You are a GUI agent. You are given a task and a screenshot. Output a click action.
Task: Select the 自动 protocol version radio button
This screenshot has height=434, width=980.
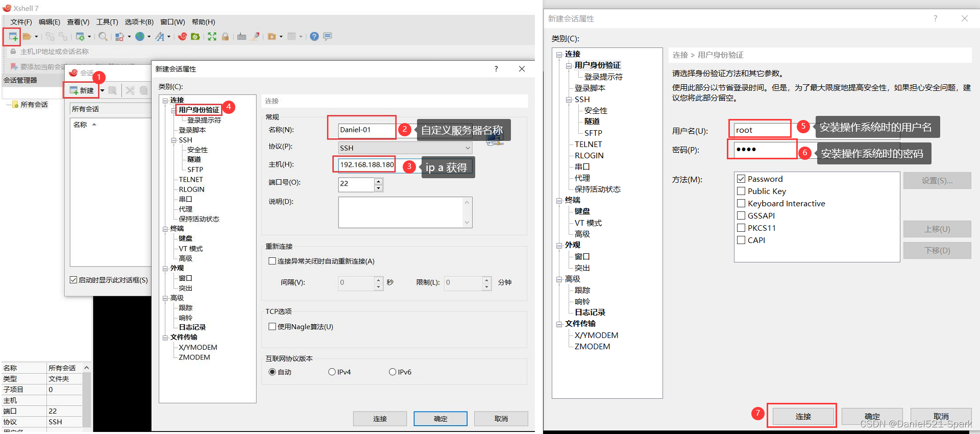pyautogui.click(x=272, y=372)
